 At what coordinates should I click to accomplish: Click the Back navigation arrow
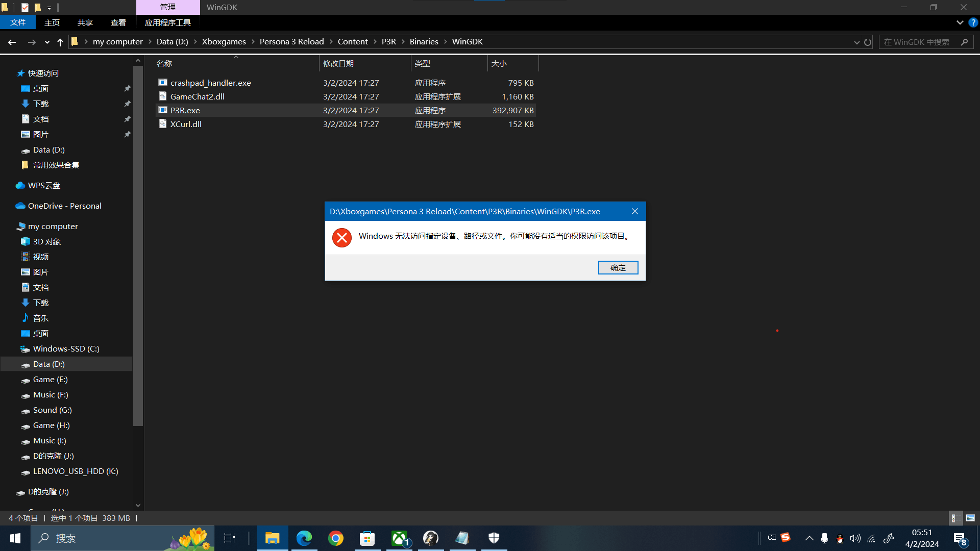12,42
